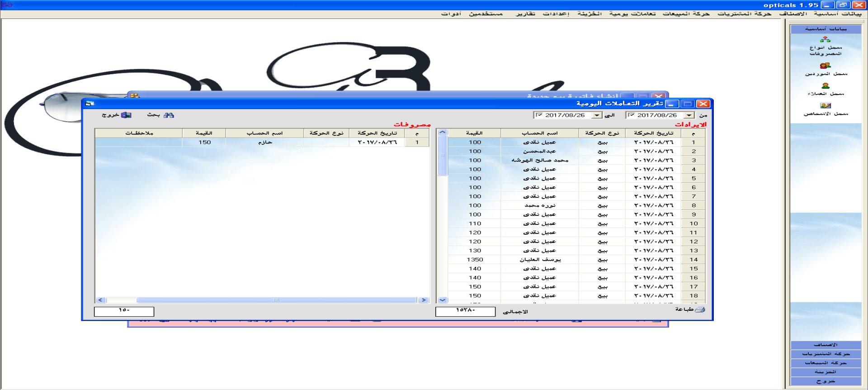Click revenues تاريخ الحركة column header
Viewport: 868px width, 390px height.
coord(653,133)
